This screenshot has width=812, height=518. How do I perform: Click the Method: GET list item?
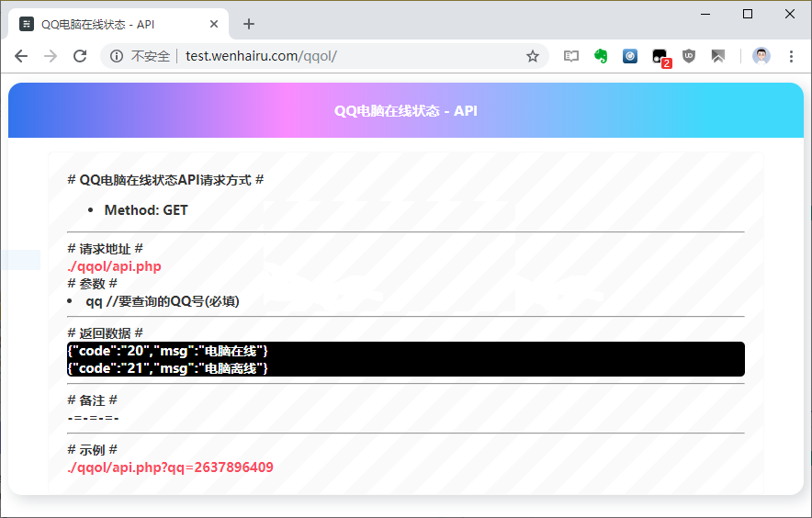click(x=146, y=209)
